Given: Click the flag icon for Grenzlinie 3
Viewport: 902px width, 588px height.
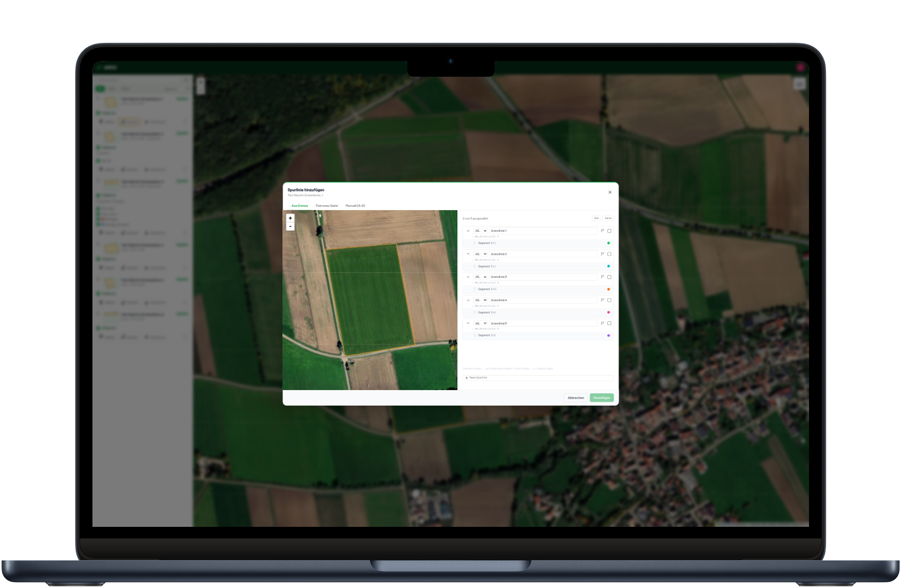Looking at the screenshot, I should click(602, 277).
